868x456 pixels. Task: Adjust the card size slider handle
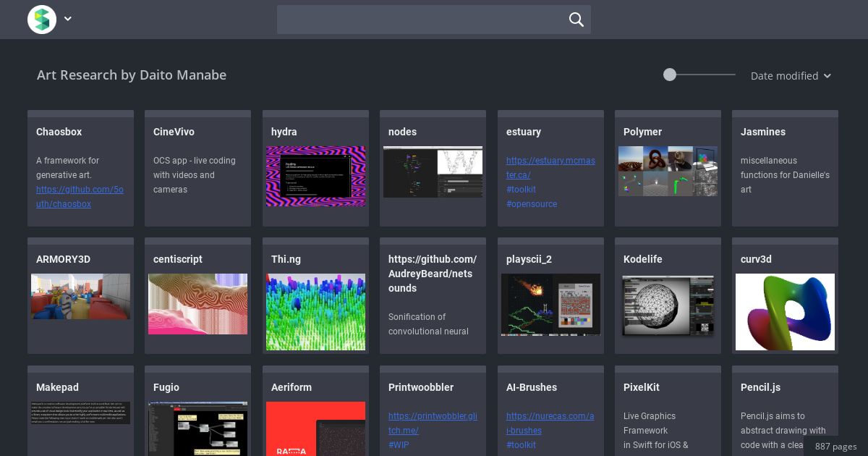pos(670,75)
